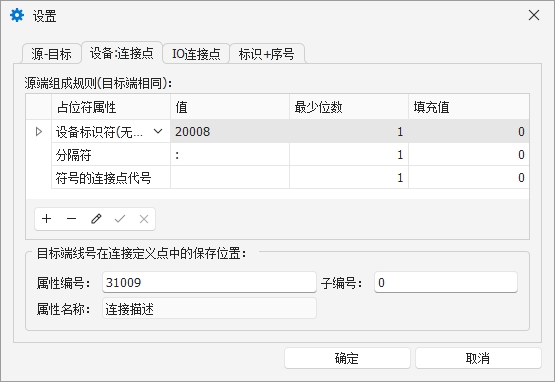Open the 标识+序号 tab
The height and width of the screenshot is (382, 555).
267,54
